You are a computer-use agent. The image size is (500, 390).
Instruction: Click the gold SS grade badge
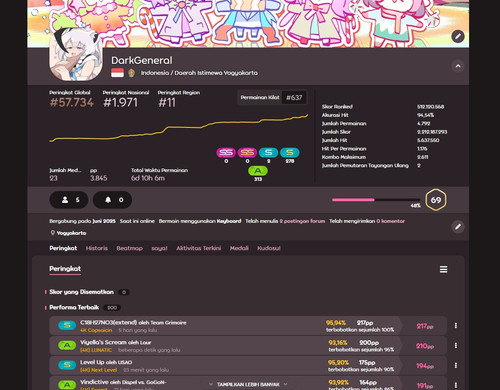pos(247,152)
